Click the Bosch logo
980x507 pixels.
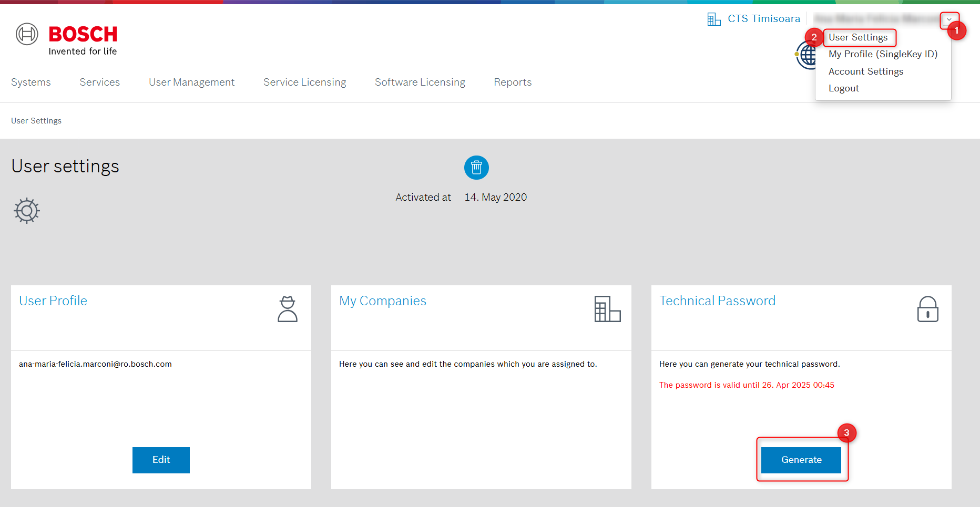[67, 40]
